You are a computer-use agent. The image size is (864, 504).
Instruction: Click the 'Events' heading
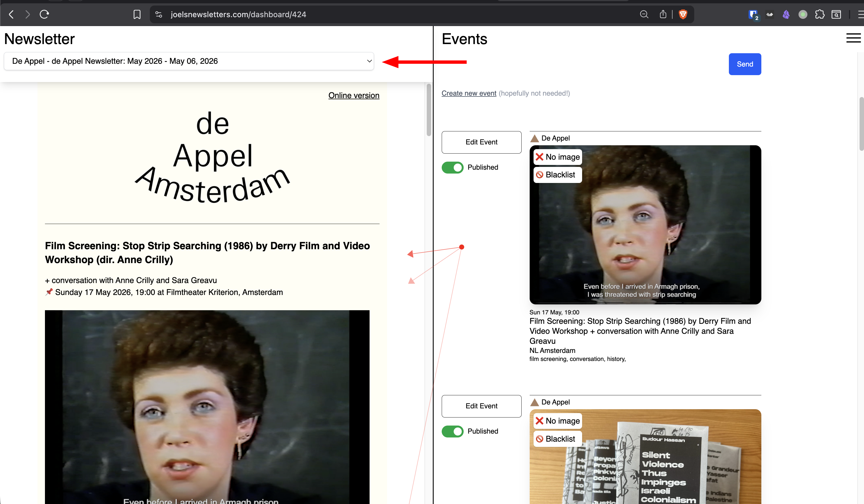click(x=464, y=39)
